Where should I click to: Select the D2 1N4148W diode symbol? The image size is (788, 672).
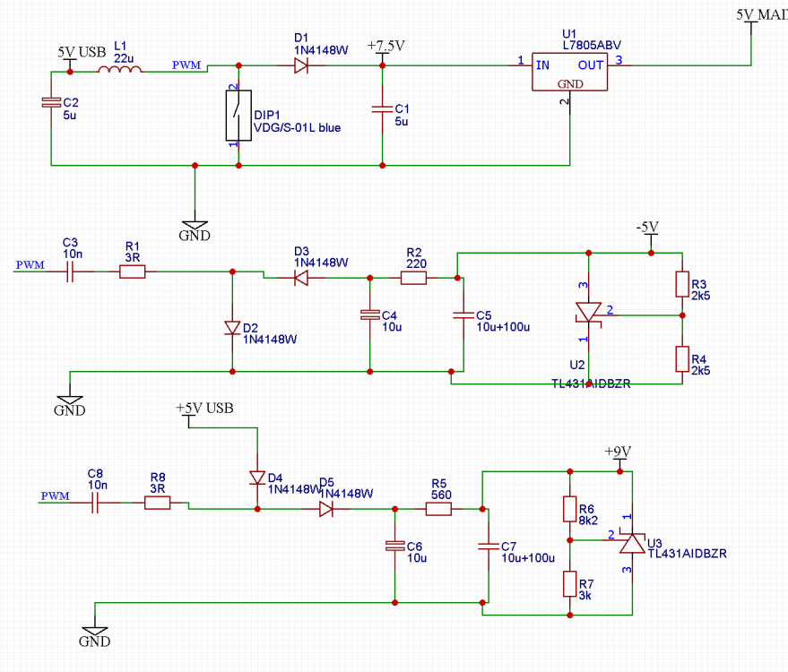point(232,328)
